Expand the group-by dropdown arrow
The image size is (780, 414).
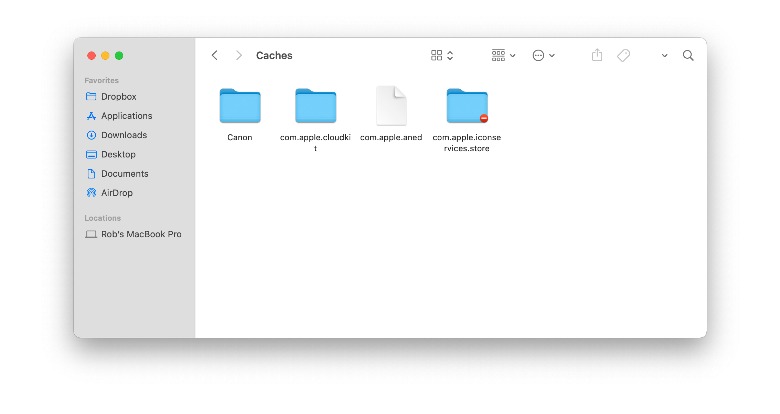click(x=512, y=56)
